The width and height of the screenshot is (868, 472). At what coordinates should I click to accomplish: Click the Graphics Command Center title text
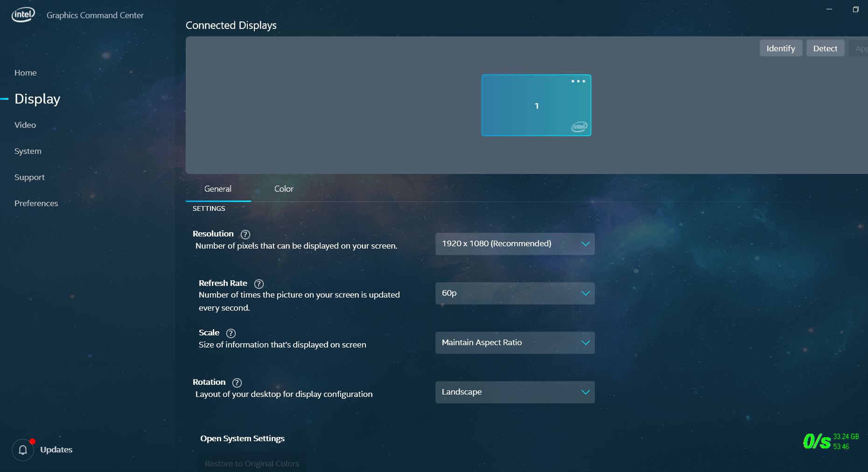pyautogui.click(x=95, y=15)
